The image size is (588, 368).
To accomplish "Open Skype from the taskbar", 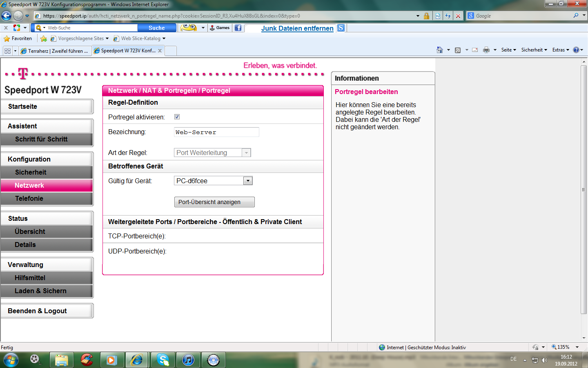I will (163, 360).
